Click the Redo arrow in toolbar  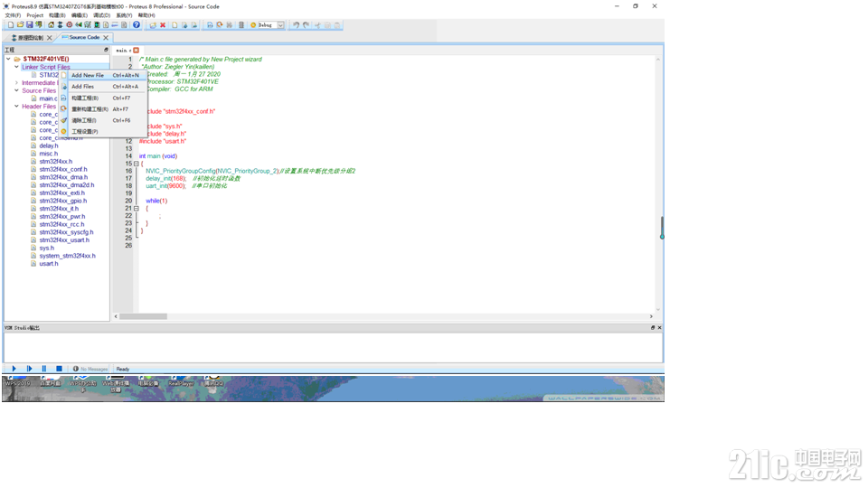[x=307, y=25]
